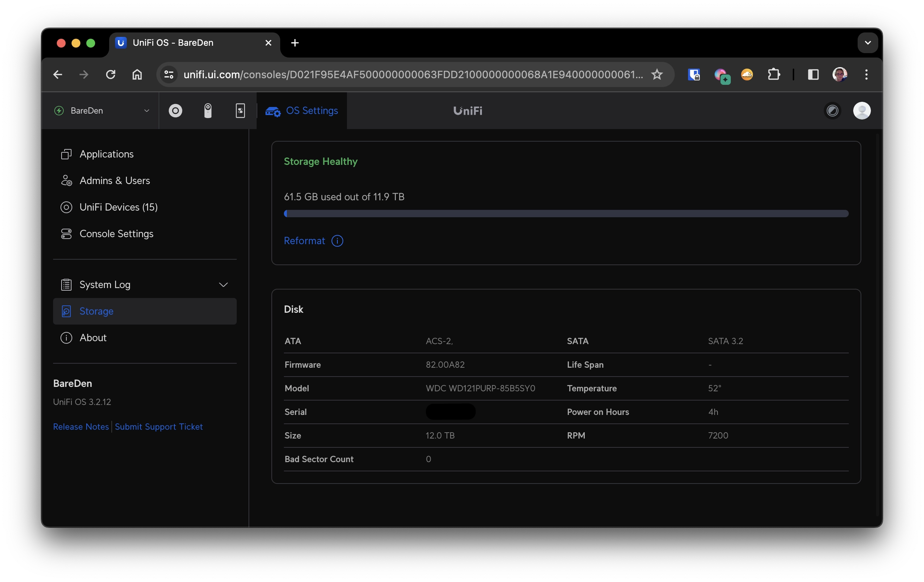Open the Release Notes link

tap(81, 426)
